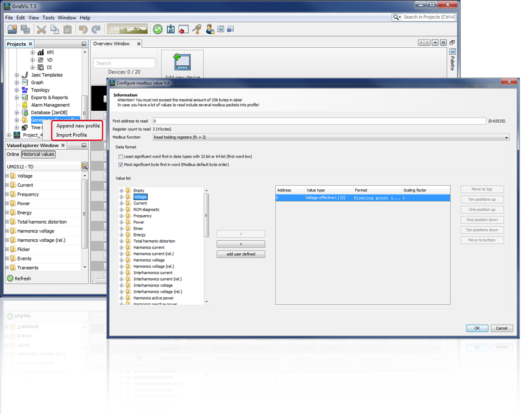Click the Alarm Management bell icon

[24, 105]
